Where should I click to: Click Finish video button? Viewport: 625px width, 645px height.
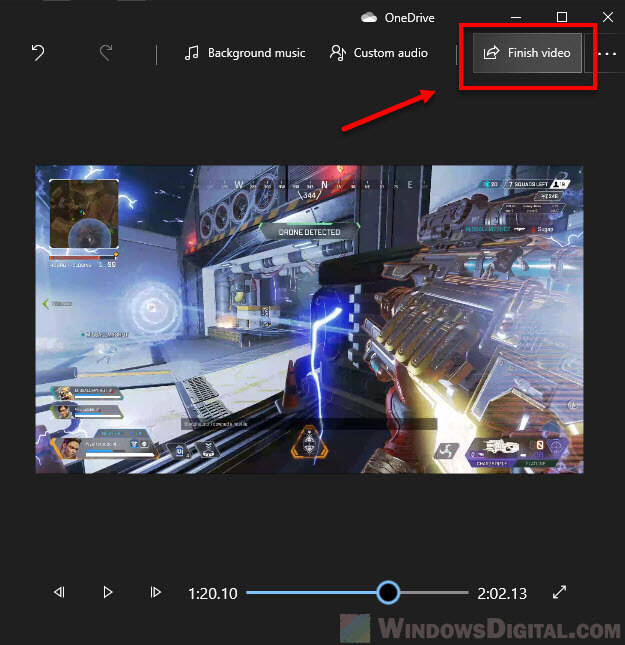[x=527, y=53]
